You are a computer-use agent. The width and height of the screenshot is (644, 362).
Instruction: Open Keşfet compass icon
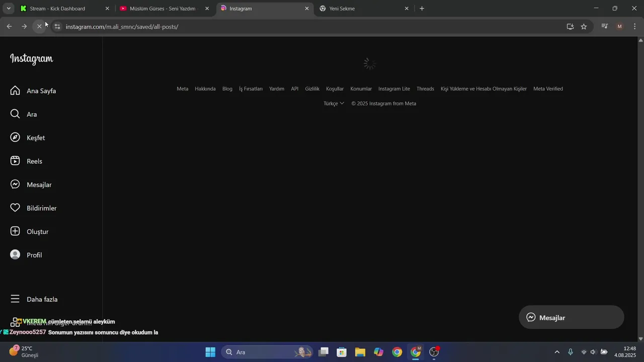(15, 137)
